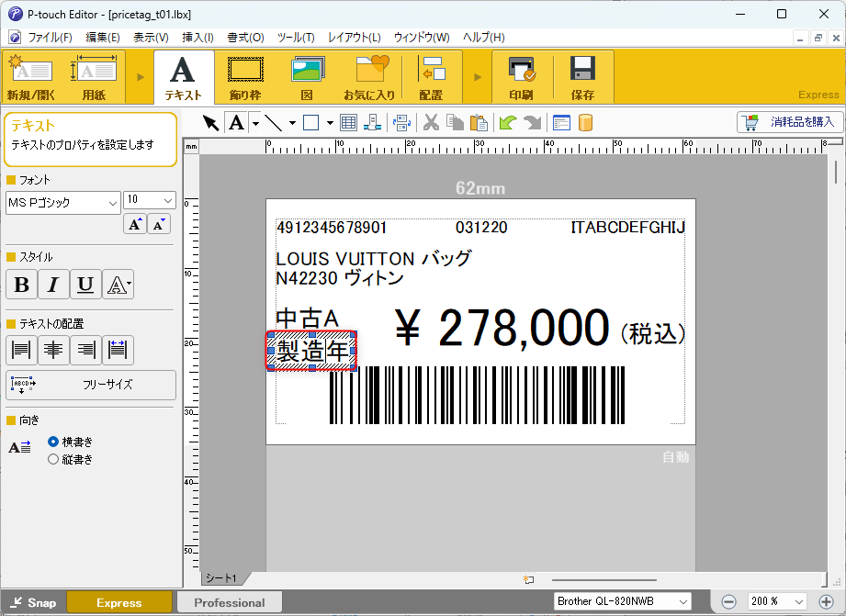846x616 pixels.
Task: Toggle underline U style
Action: [85, 285]
